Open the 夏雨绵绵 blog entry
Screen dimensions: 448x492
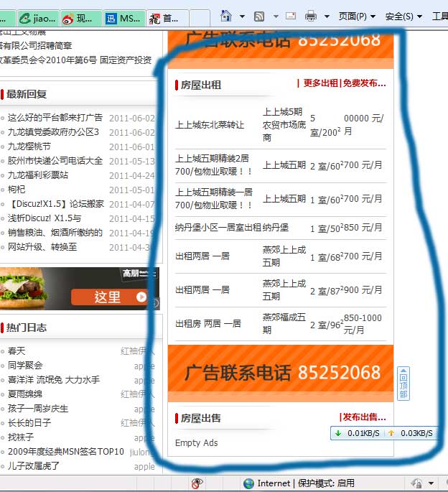[x=25, y=394]
